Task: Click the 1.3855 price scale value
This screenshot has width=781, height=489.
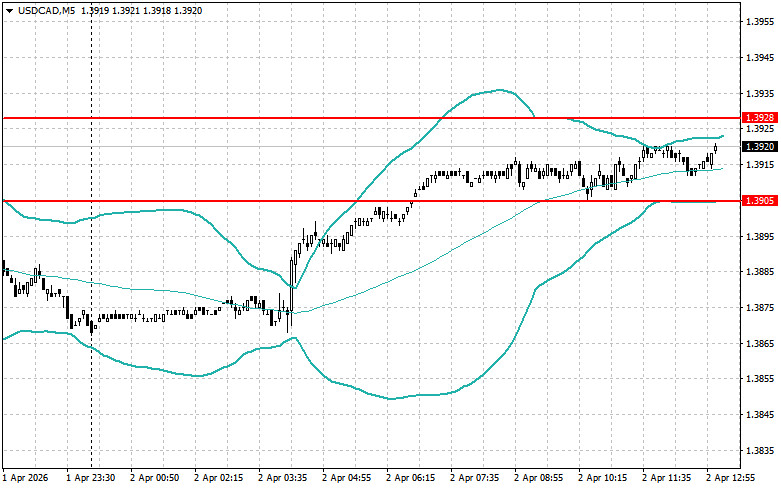Action: tap(760, 379)
